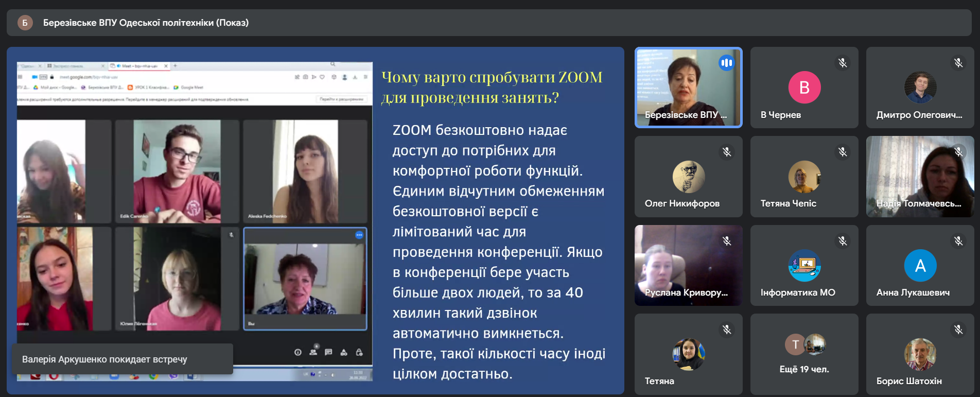Select Надія Толмачевсь video tile

click(x=920, y=176)
